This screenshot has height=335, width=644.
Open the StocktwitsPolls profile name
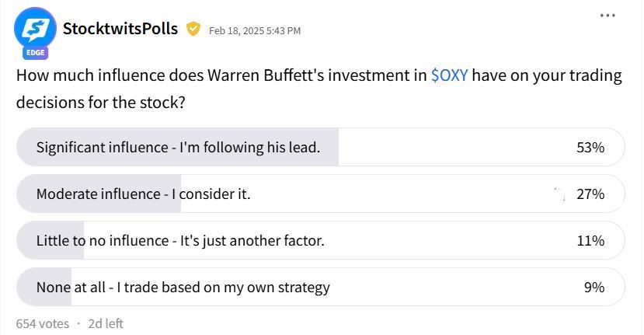coord(120,29)
